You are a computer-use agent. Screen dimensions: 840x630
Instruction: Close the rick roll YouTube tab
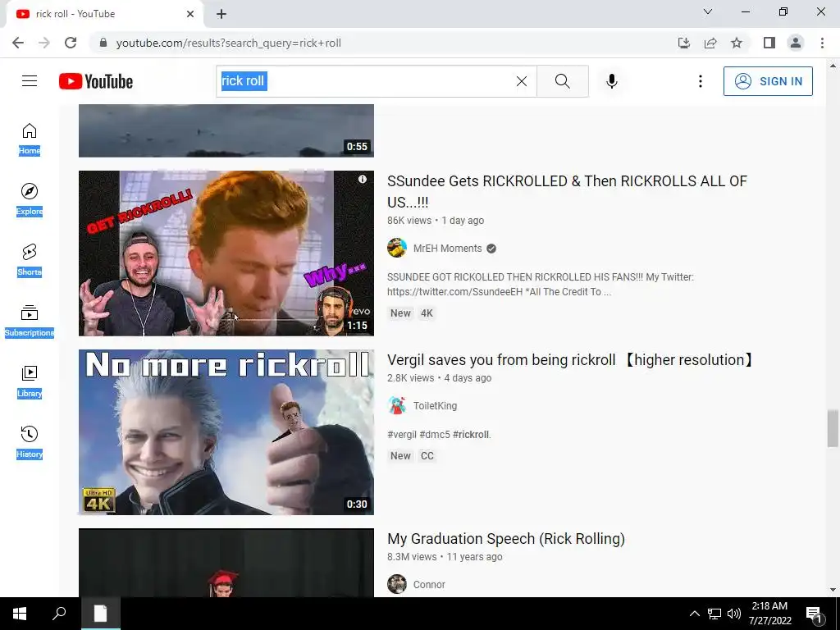point(190,14)
